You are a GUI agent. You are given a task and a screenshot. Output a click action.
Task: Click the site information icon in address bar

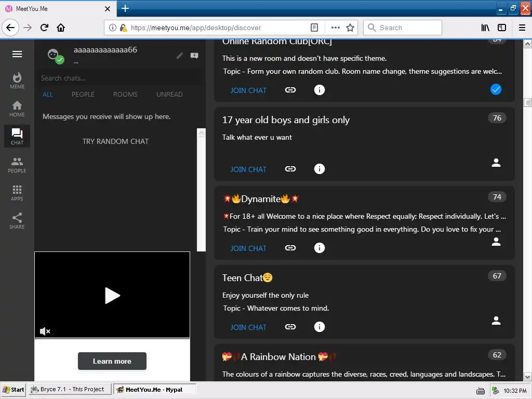point(112,28)
